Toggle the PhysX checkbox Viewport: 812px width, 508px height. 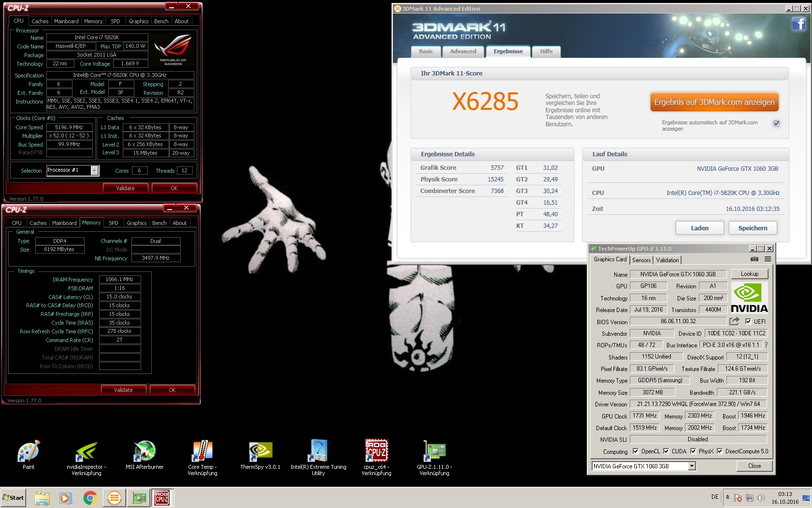pyautogui.click(x=693, y=451)
